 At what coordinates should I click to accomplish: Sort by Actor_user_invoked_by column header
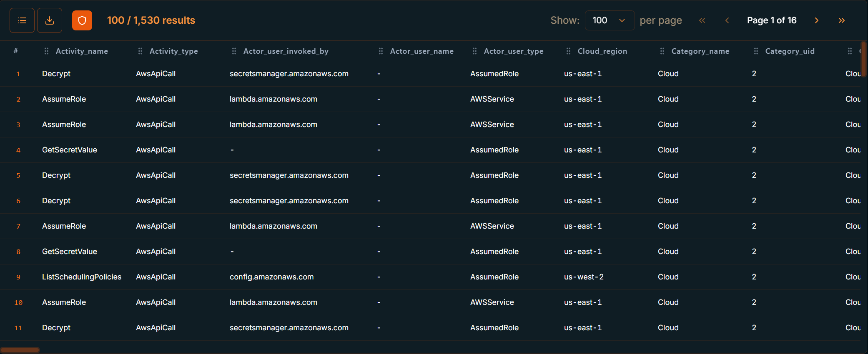click(286, 51)
